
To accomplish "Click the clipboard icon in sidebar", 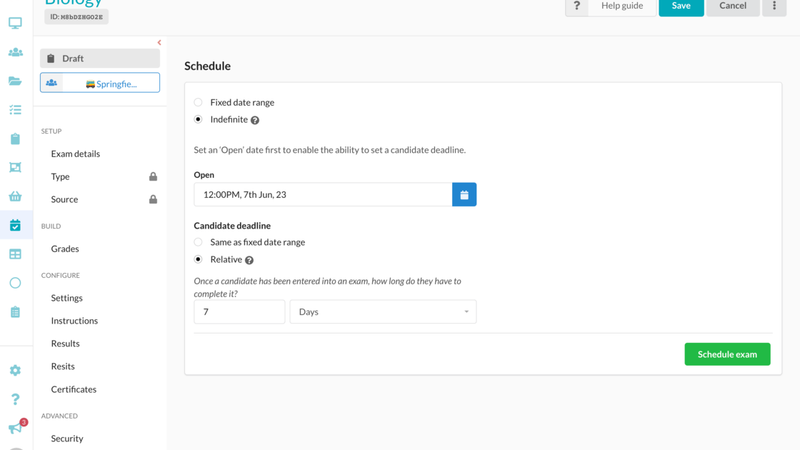I will click(15, 139).
